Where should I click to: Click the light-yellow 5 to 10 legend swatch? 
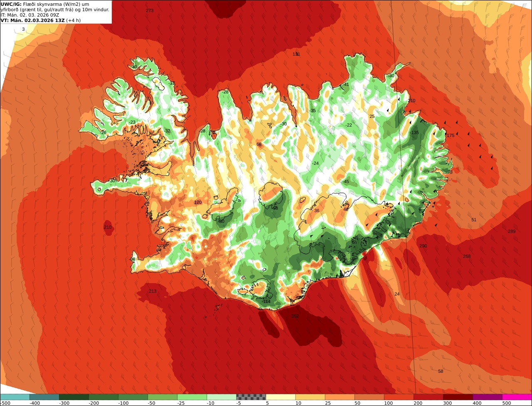point(281,397)
